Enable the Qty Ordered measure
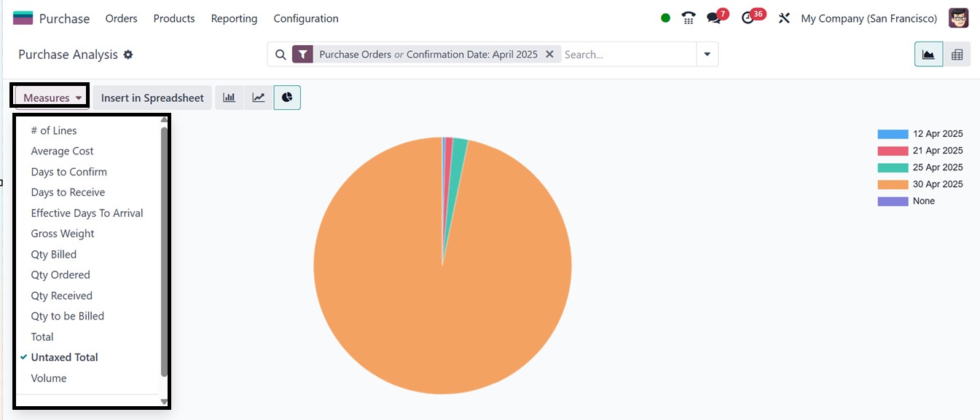The width and height of the screenshot is (980, 420). (60, 274)
